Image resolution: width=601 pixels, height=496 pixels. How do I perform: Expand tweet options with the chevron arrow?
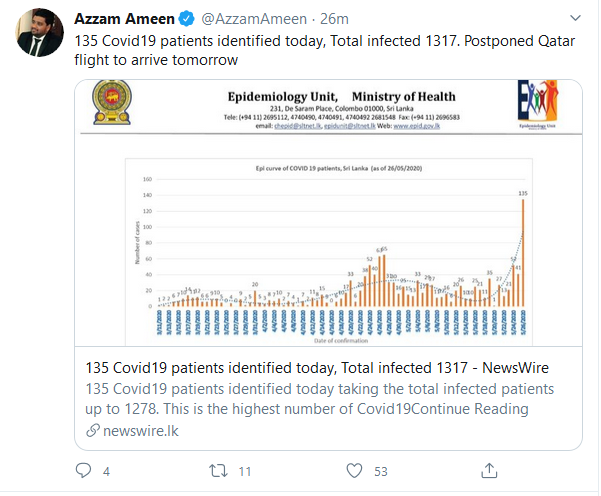[575, 18]
